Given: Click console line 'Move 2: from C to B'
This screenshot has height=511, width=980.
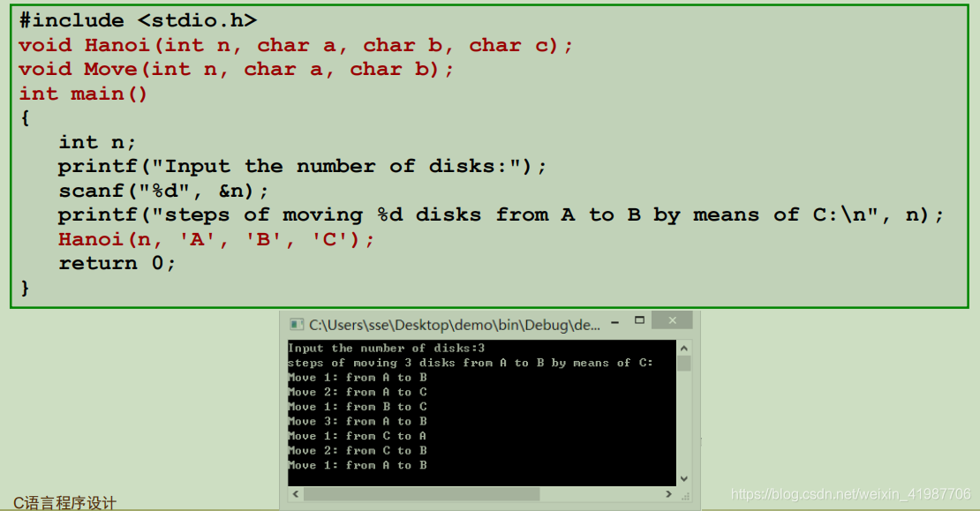Looking at the screenshot, I should click(x=358, y=450).
